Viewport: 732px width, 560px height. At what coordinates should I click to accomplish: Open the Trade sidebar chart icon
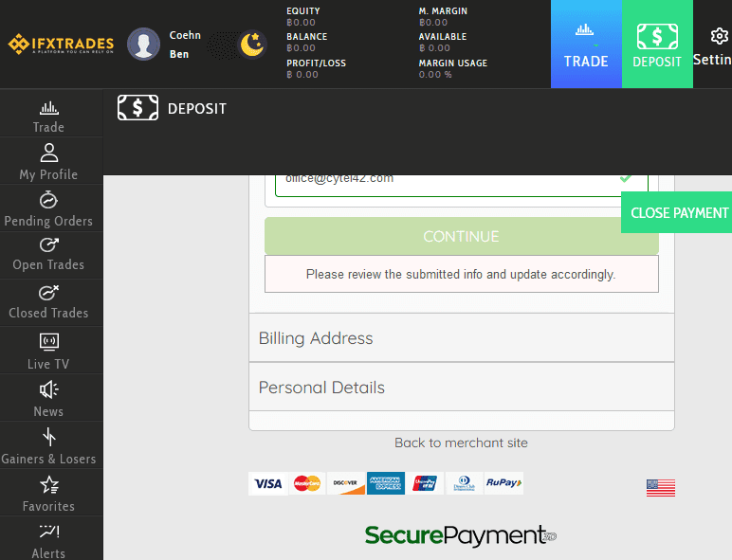pos(48,108)
